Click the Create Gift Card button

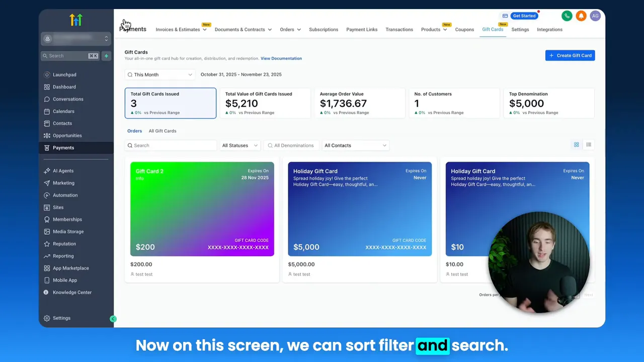click(570, 55)
